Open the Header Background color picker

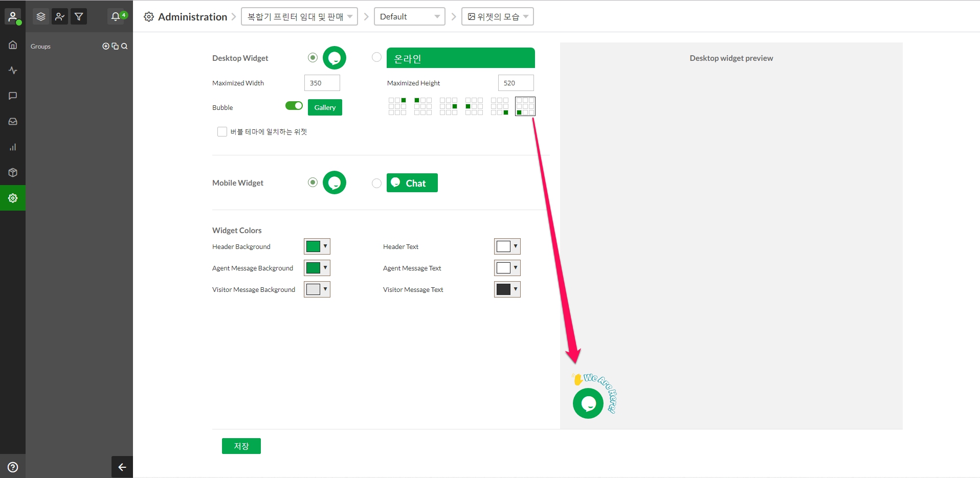(317, 246)
